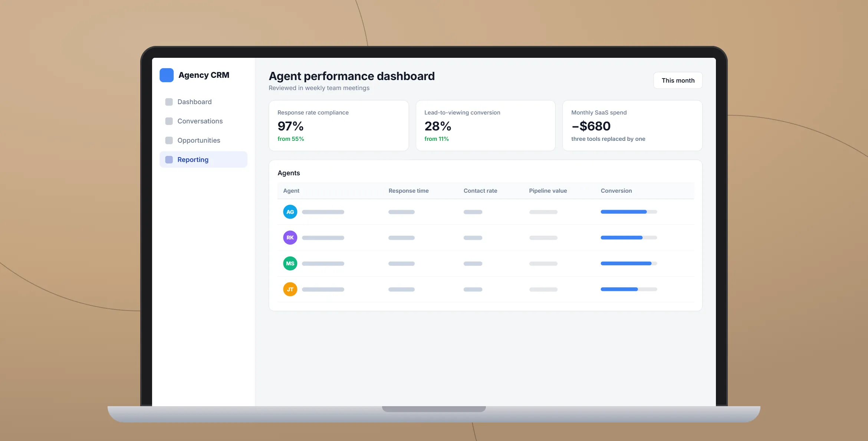Viewport: 868px width, 441px height.
Task: Click the blue Agency CRM logo square
Action: (167, 75)
